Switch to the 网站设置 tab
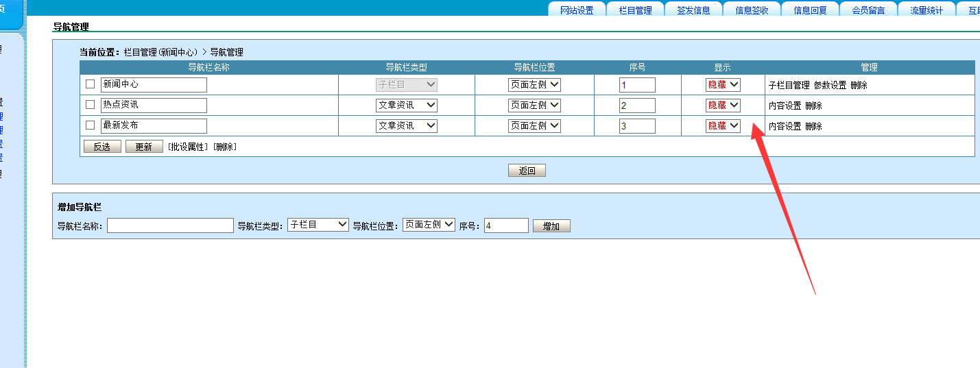Viewport: 980px width, 368px height. [x=576, y=10]
